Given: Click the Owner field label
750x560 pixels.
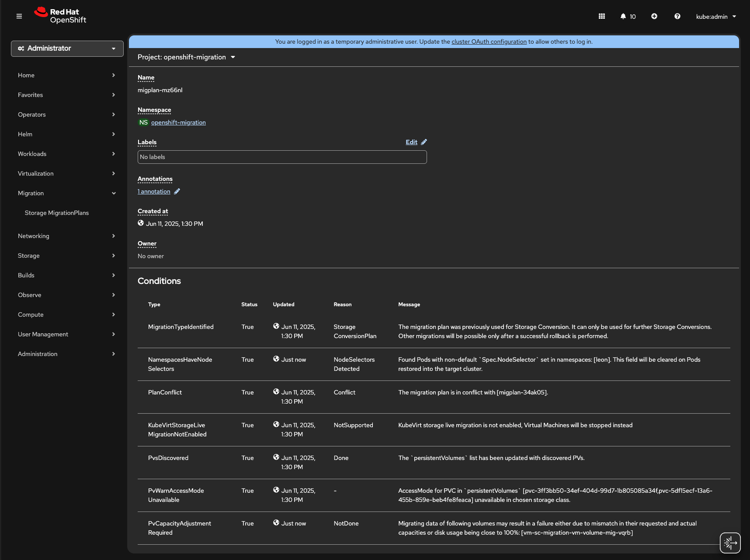Looking at the screenshot, I should point(147,243).
